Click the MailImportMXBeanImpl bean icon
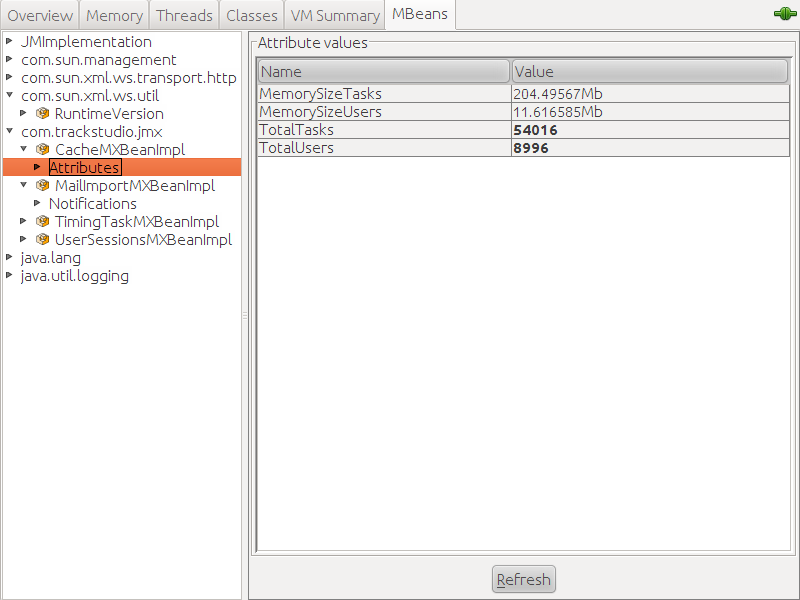The image size is (800, 600). [43, 186]
